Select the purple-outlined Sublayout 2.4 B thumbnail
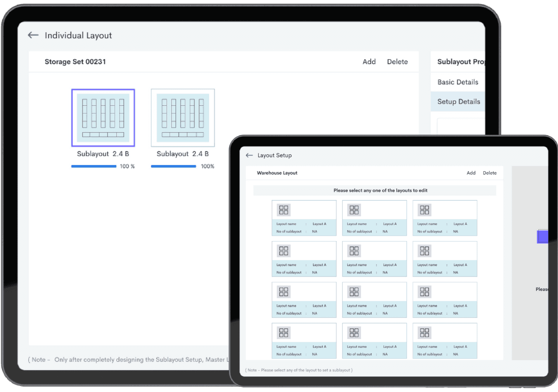This screenshot has height=392, width=558. pyautogui.click(x=103, y=118)
